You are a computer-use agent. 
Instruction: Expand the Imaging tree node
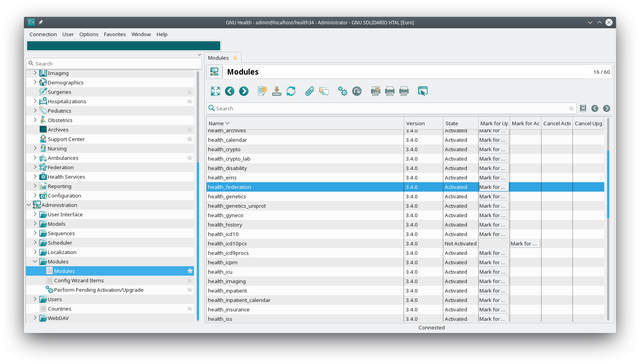35,73
